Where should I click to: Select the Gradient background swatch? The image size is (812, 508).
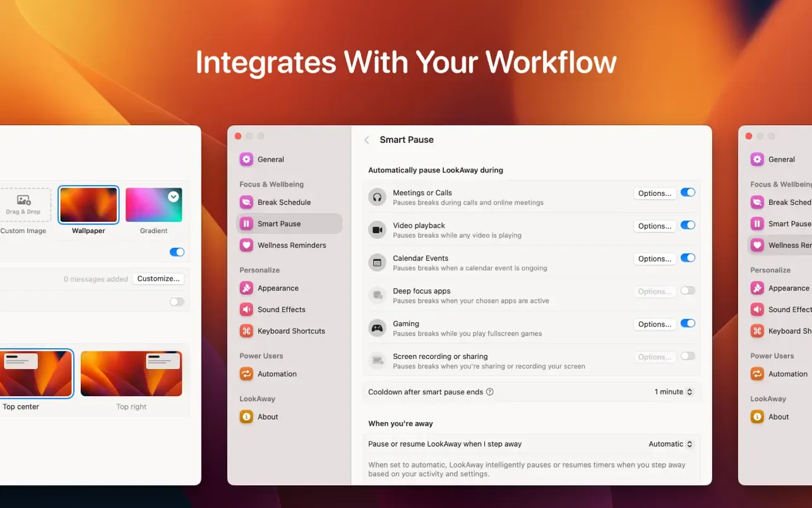click(x=154, y=205)
